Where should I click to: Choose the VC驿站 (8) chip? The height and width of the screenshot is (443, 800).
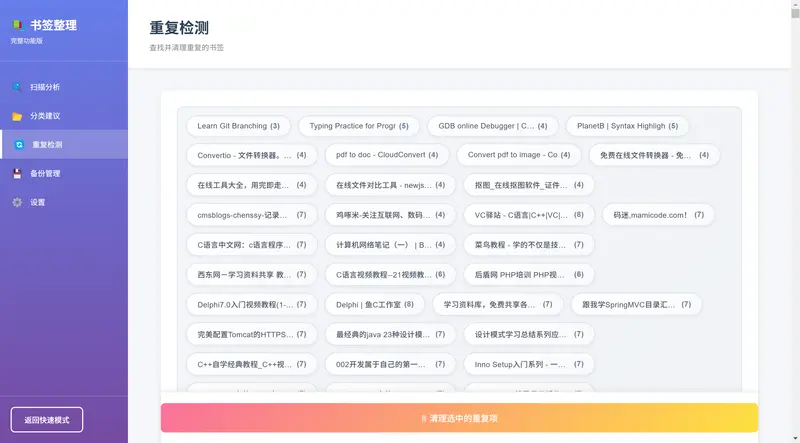click(x=529, y=215)
